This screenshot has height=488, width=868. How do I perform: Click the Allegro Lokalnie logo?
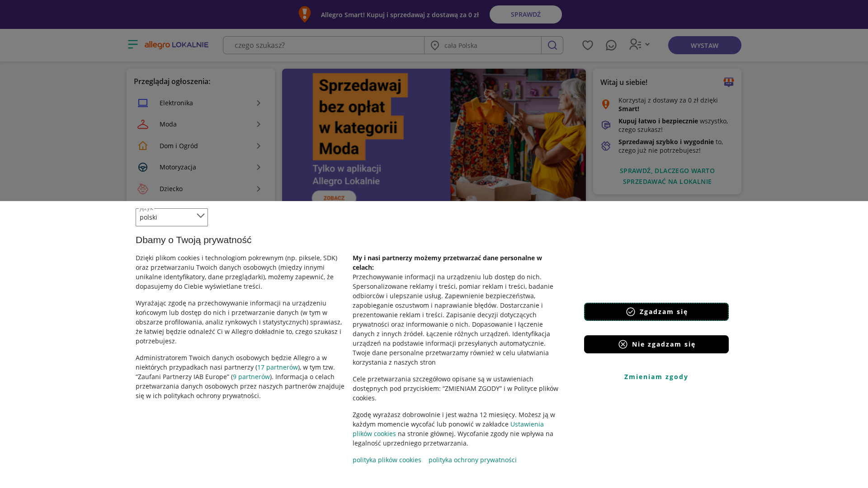[x=176, y=45]
